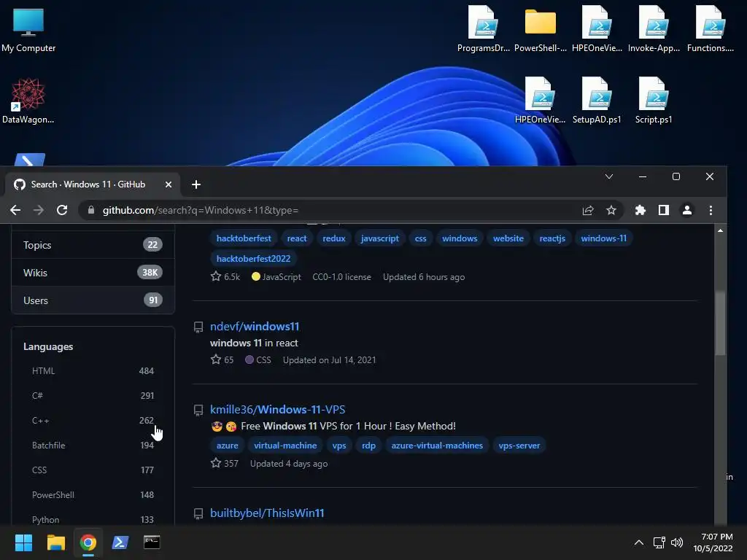747x560 pixels.
Task: Filter by C# language
Action: tap(93, 396)
